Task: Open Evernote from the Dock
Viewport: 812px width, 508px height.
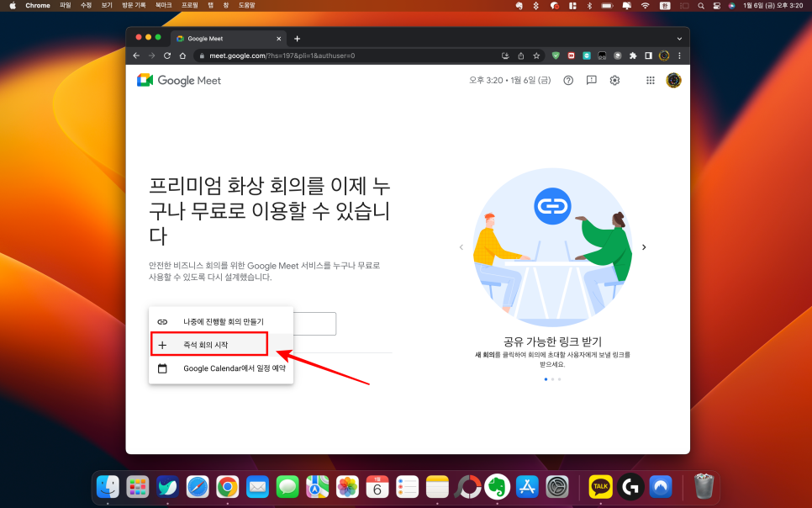Action: (x=497, y=487)
